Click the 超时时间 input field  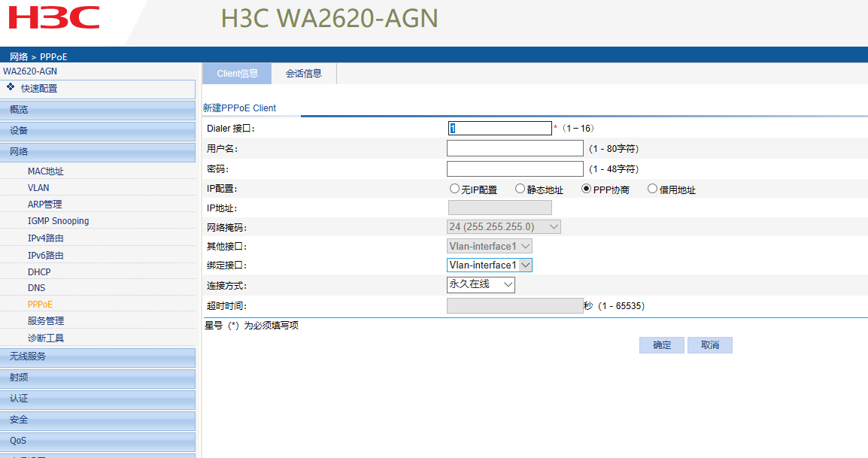pyautogui.click(x=514, y=305)
